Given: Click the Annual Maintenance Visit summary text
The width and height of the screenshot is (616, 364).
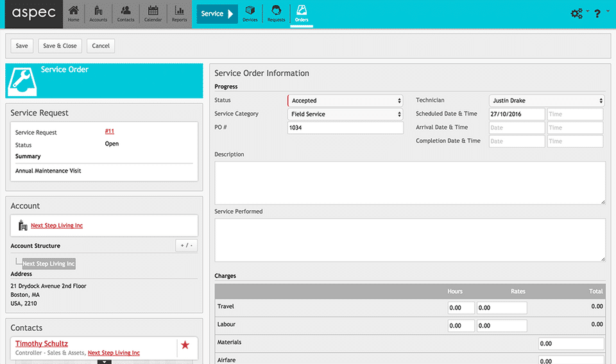Looking at the screenshot, I should point(48,171).
